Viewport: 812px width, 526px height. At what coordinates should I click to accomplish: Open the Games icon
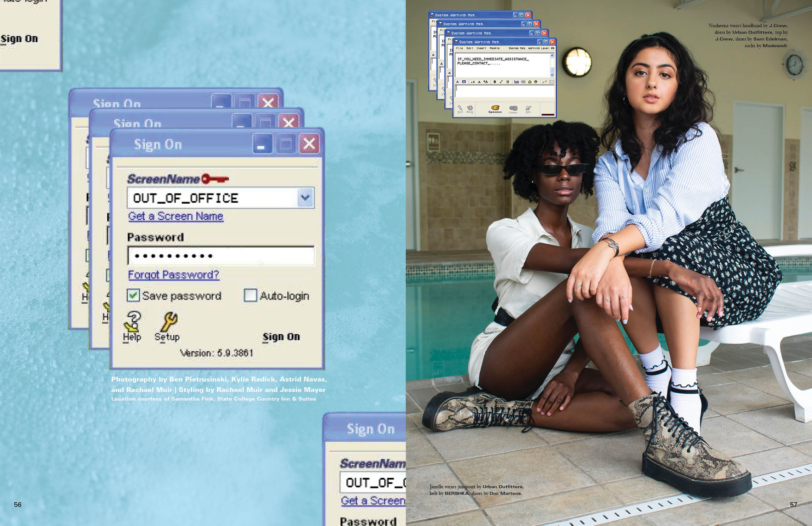(513, 108)
